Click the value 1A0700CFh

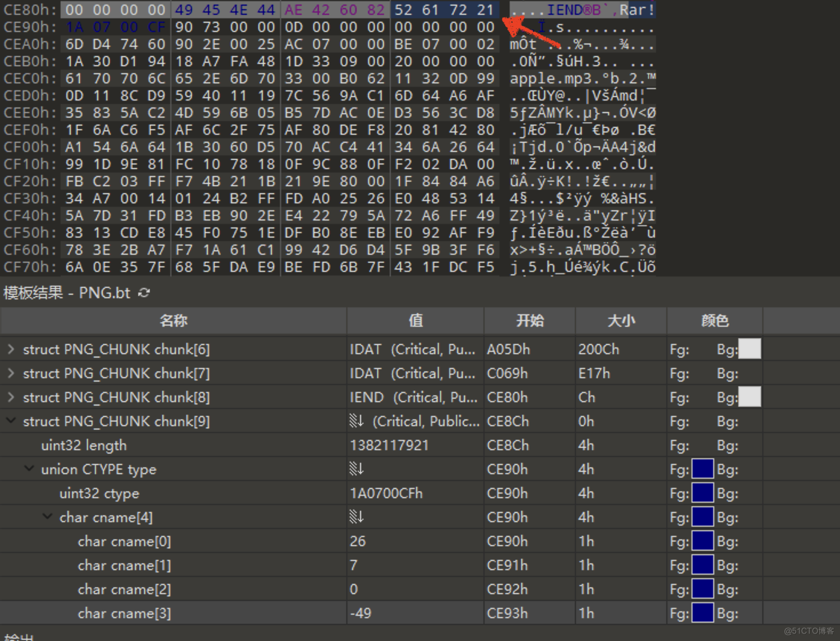coord(386,493)
